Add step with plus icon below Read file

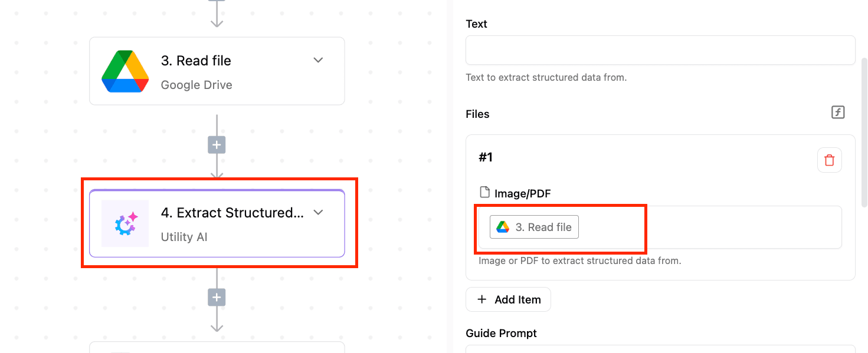[217, 145]
